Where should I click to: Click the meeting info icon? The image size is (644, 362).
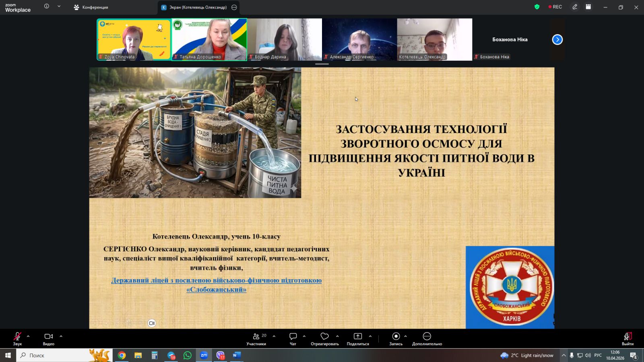pyautogui.click(x=47, y=6)
